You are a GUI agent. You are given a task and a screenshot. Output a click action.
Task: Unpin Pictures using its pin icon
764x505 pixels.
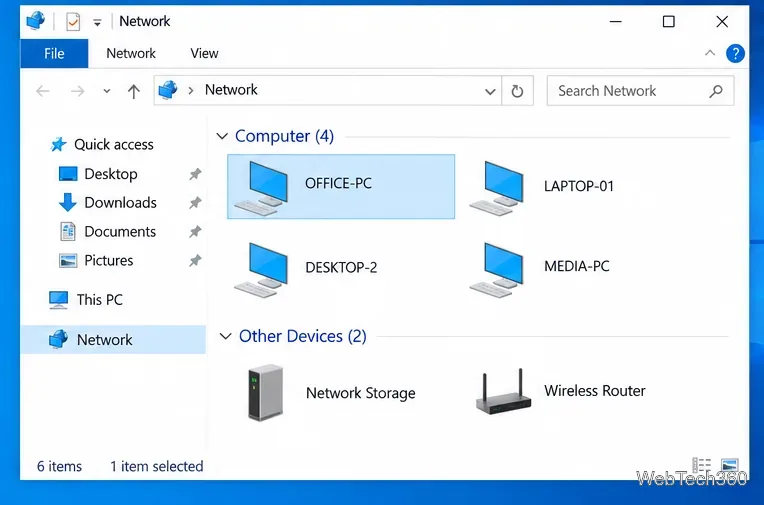pos(195,260)
